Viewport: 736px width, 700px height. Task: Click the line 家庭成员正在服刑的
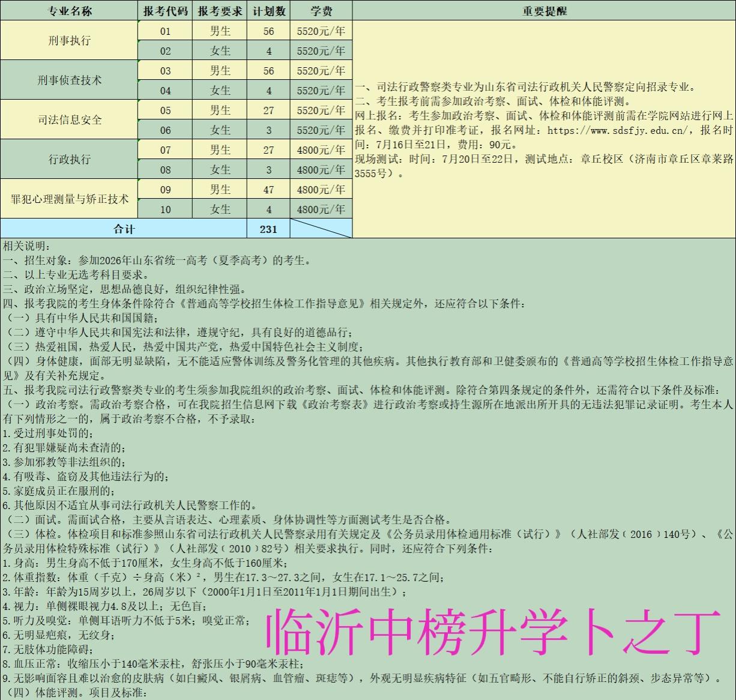[58, 491]
